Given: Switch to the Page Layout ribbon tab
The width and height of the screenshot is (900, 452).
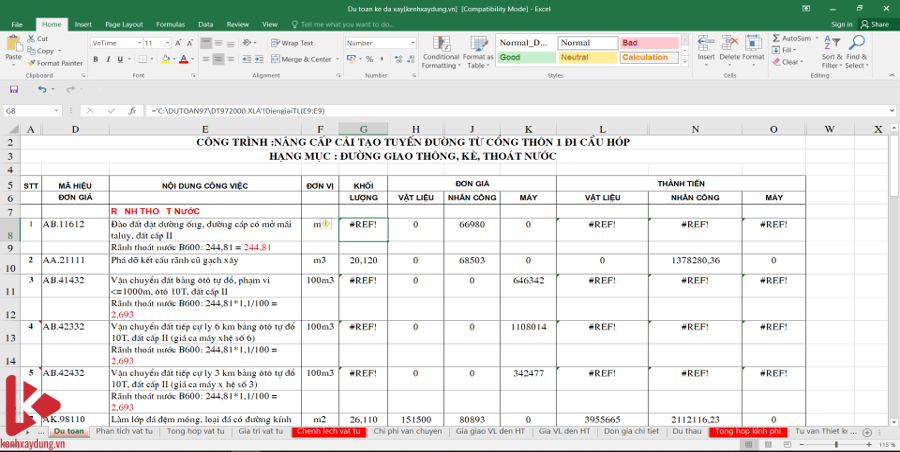Looking at the screenshot, I should tap(124, 23).
